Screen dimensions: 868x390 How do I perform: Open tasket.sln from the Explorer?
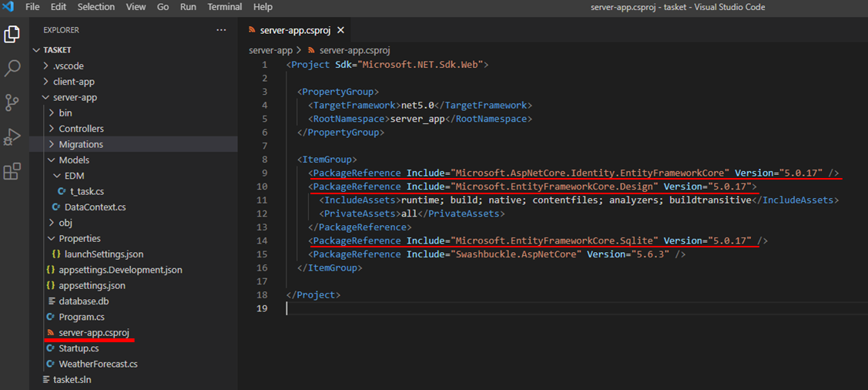[72, 380]
